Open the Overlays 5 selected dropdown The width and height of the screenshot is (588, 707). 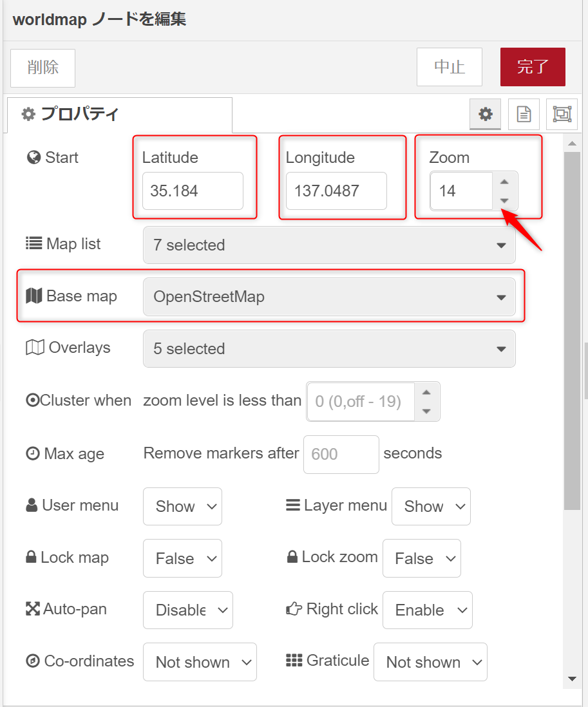pos(329,348)
